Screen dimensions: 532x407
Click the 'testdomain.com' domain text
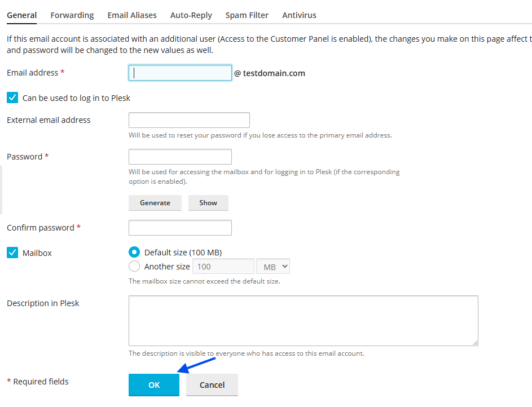(x=274, y=73)
